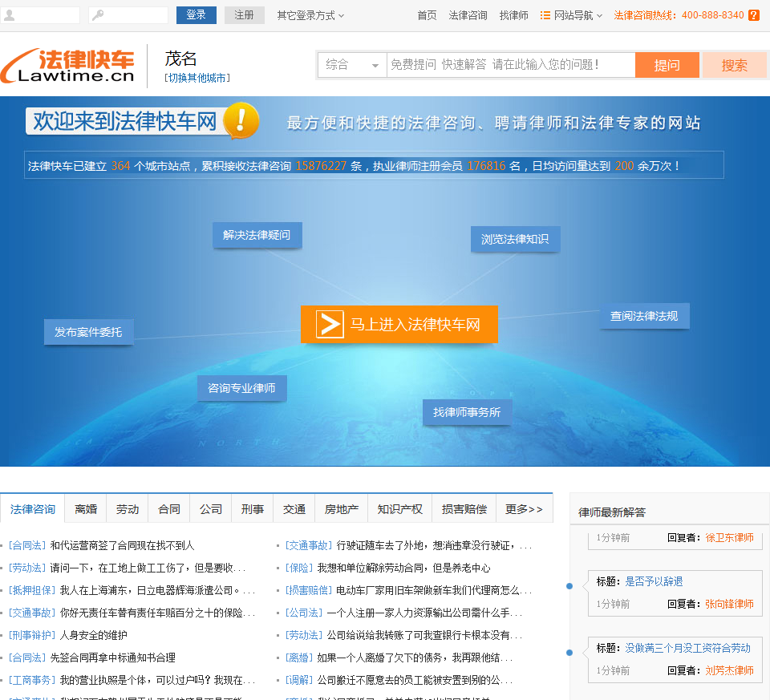The image size is (770, 700).
Task: Click the orange exclamation mark bubble icon
Action: [x=241, y=120]
